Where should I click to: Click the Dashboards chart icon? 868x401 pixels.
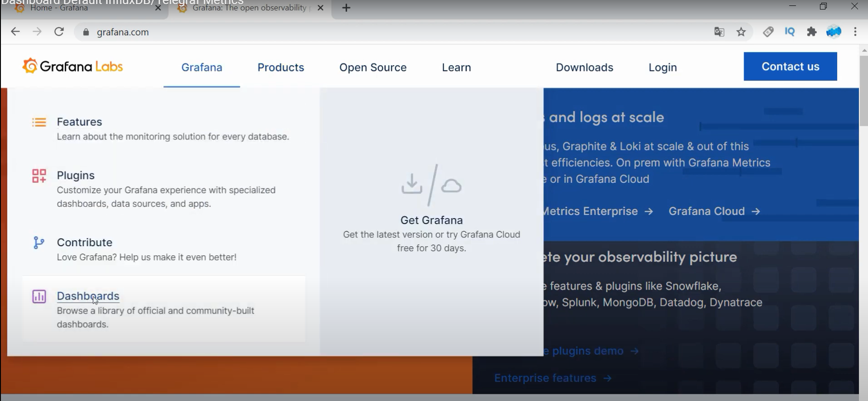coord(39,296)
